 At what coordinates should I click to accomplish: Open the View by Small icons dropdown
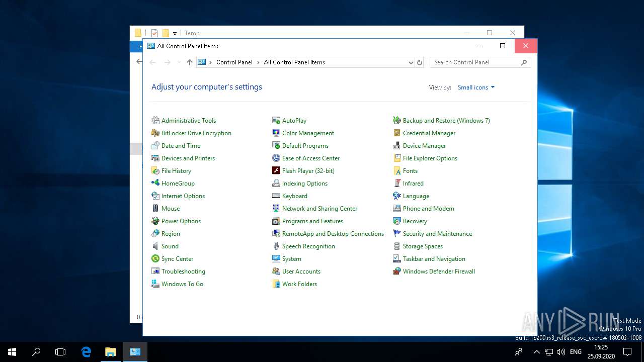[x=476, y=87]
